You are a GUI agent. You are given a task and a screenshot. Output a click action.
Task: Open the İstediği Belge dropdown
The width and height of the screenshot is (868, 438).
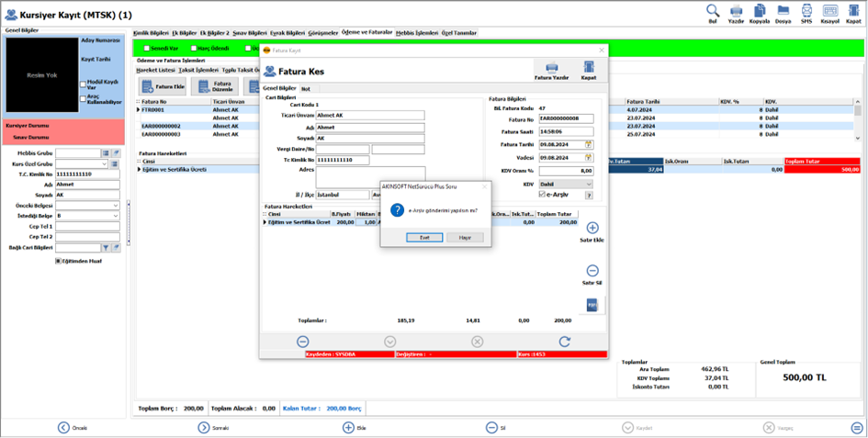pyautogui.click(x=115, y=216)
